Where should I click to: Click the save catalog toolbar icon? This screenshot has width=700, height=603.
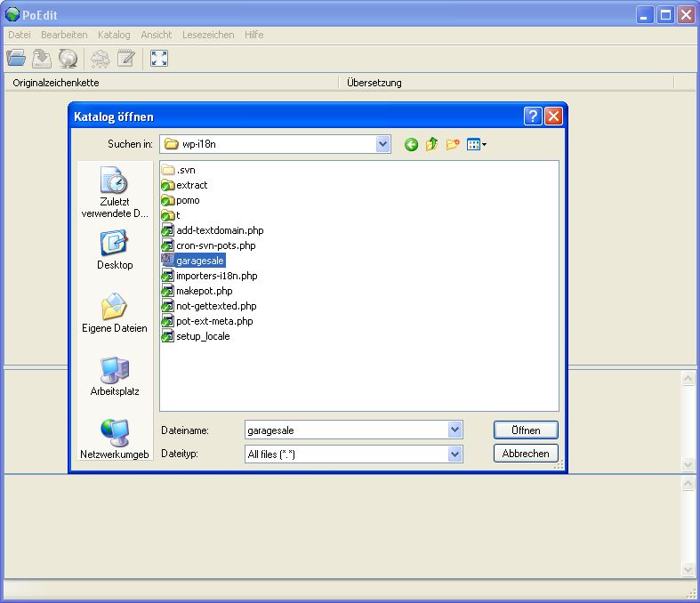pyautogui.click(x=42, y=59)
